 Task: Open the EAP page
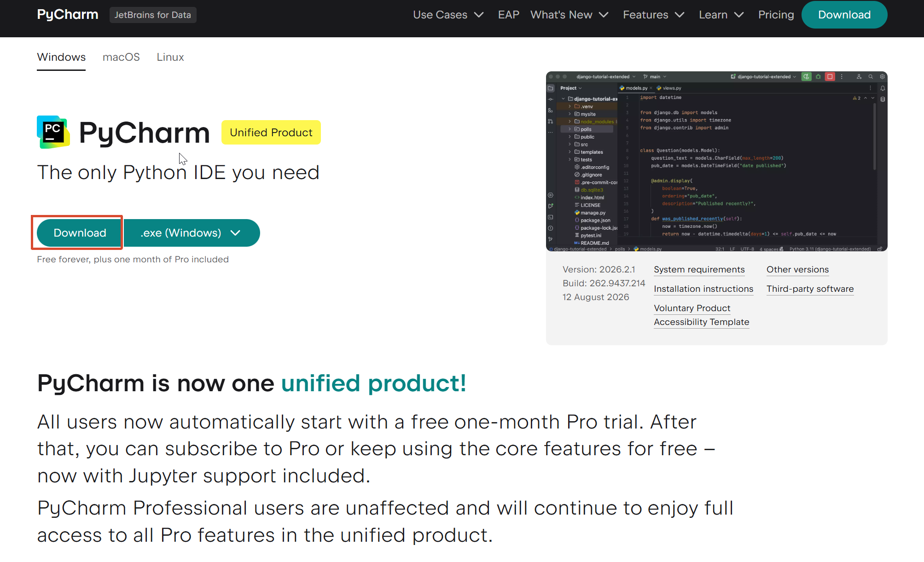[509, 15]
